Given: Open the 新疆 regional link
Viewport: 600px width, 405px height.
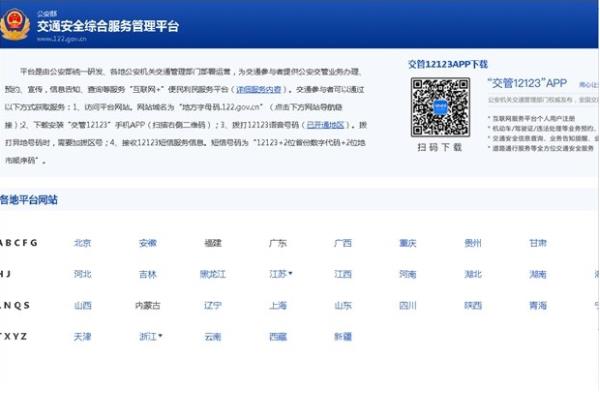Looking at the screenshot, I should (343, 337).
